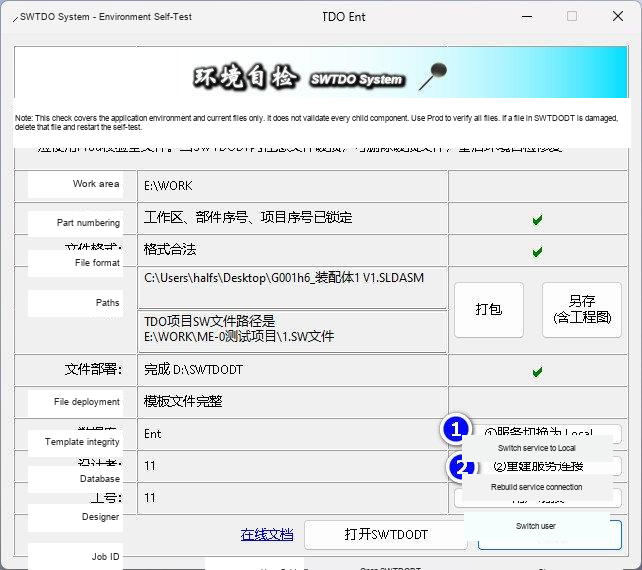
Task: Click the app icon in title bar
Action: [15, 18]
